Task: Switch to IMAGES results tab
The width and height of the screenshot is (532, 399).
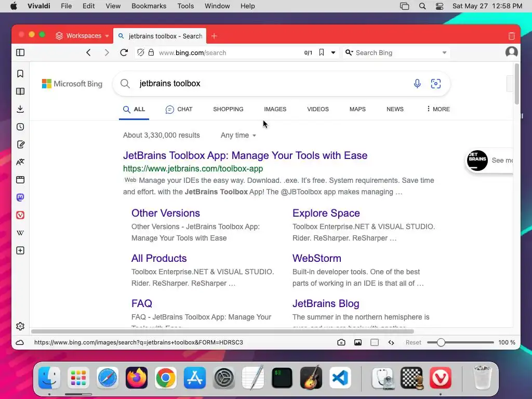Action: pyautogui.click(x=275, y=109)
